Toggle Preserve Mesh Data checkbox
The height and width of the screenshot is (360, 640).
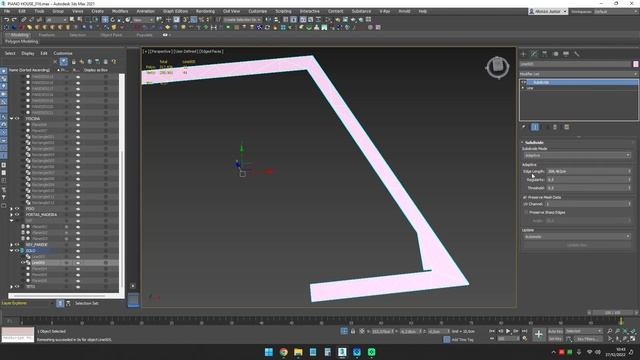[525, 197]
